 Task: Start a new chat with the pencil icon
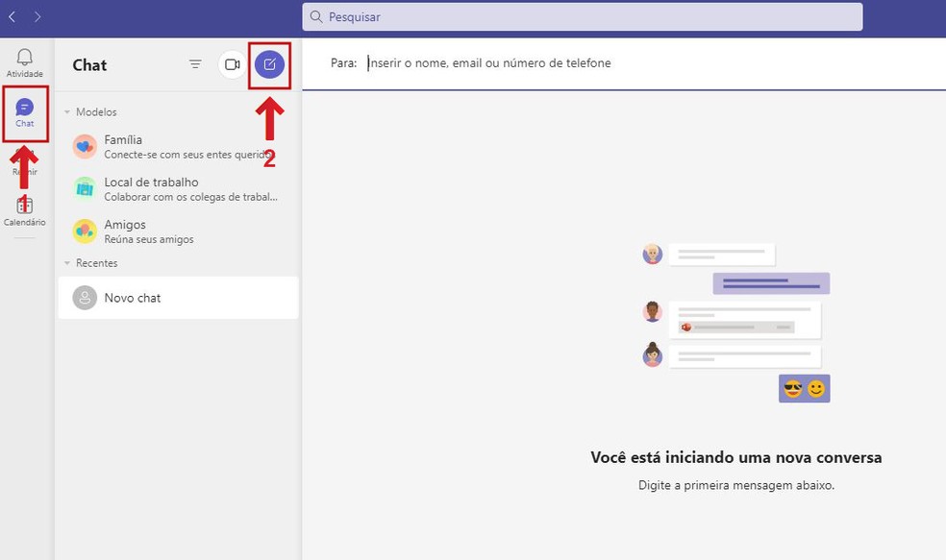268,64
